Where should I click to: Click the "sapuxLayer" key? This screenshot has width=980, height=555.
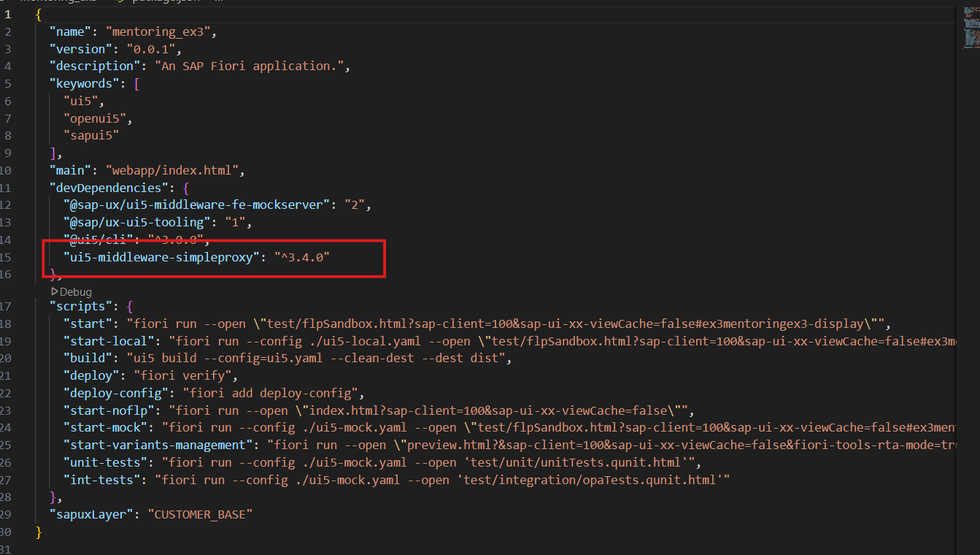91,514
